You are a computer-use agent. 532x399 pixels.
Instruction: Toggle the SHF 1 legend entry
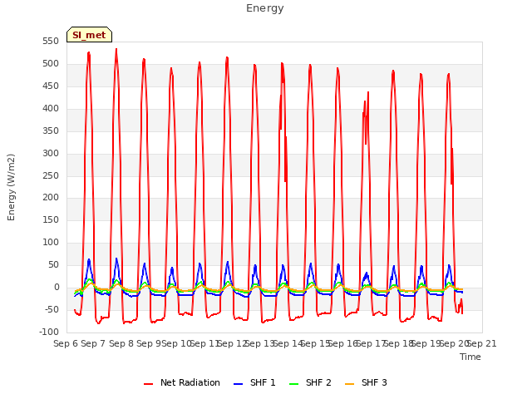pyautogui.click(x=254, y=382)
